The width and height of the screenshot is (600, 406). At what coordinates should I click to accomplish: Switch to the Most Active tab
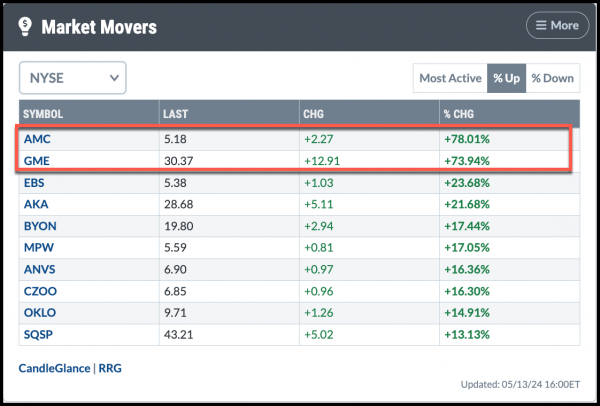450,78
